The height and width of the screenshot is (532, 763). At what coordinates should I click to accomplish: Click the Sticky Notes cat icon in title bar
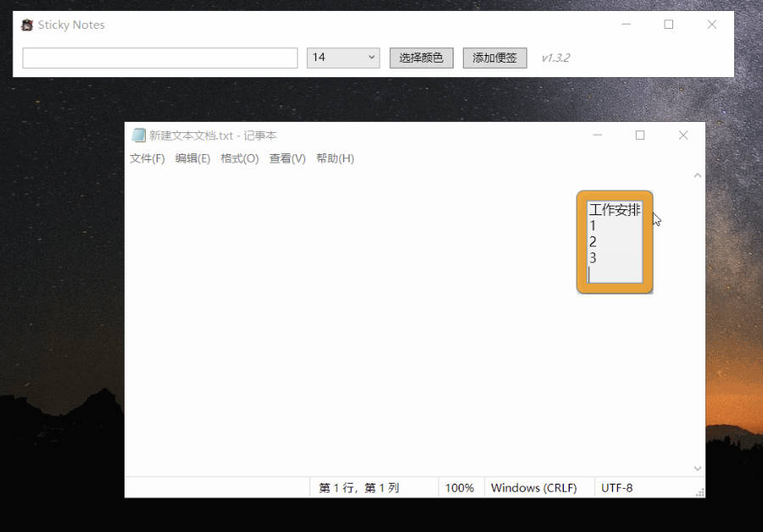26,25
